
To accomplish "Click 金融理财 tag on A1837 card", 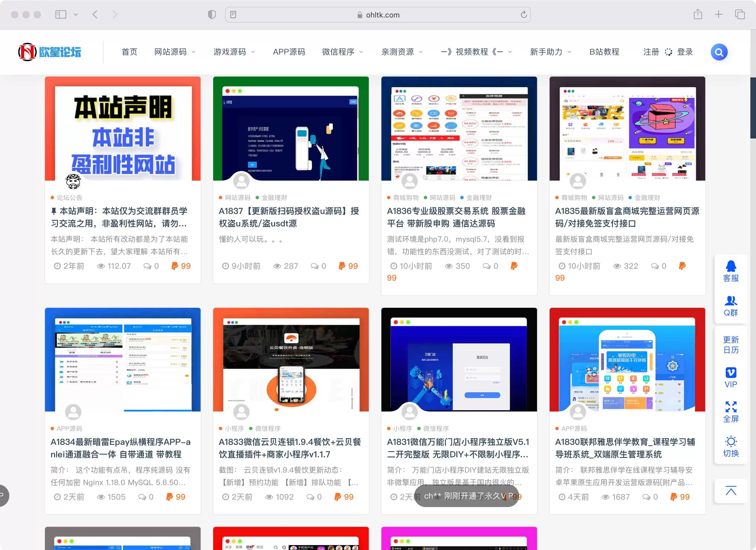I will [274, 198].
